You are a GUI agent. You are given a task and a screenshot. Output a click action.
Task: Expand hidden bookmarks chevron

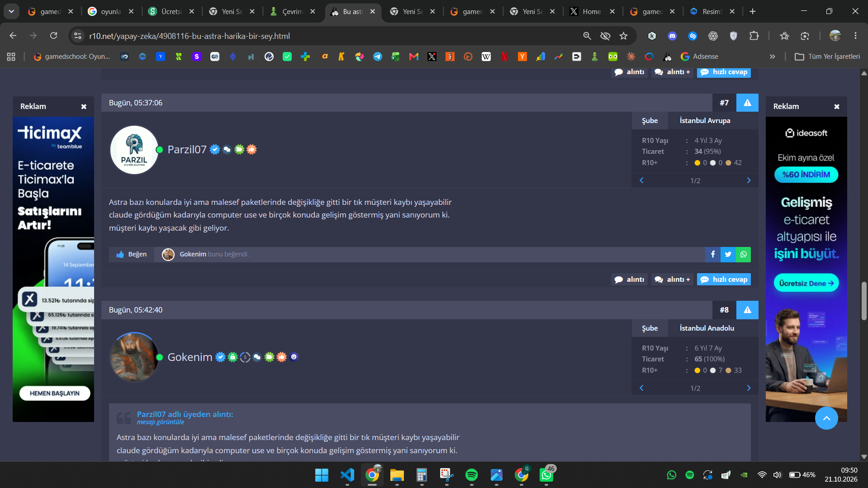[773, 57]
